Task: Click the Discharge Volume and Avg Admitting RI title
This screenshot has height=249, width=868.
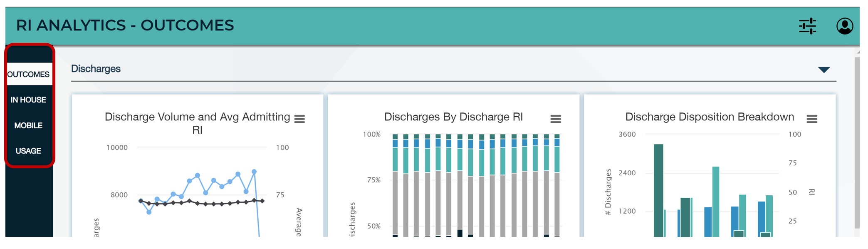Action: [197, 123]
